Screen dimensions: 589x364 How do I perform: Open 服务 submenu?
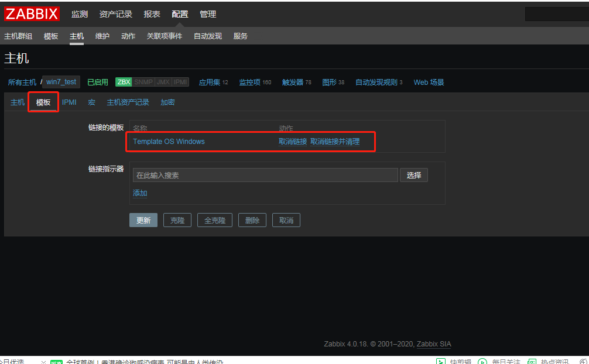click(241, 36)
